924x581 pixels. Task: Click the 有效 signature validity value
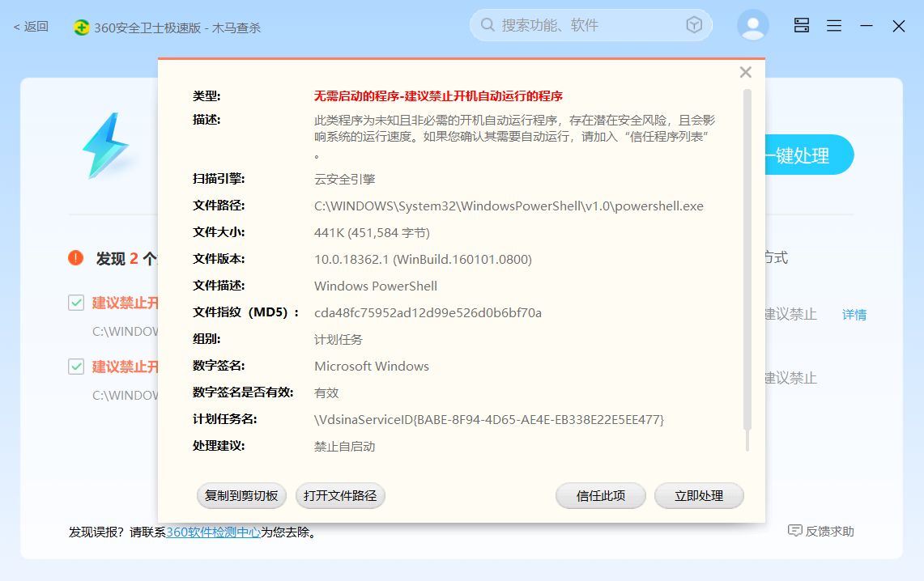326,392
